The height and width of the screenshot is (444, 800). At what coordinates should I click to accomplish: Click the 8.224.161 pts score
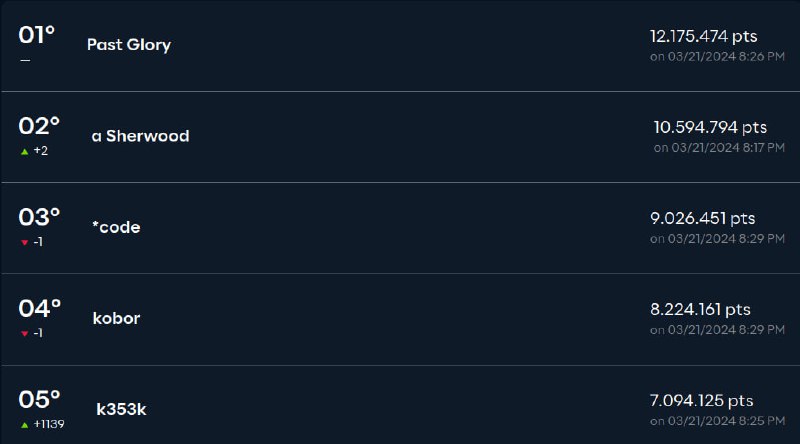[x=700, y=309]
